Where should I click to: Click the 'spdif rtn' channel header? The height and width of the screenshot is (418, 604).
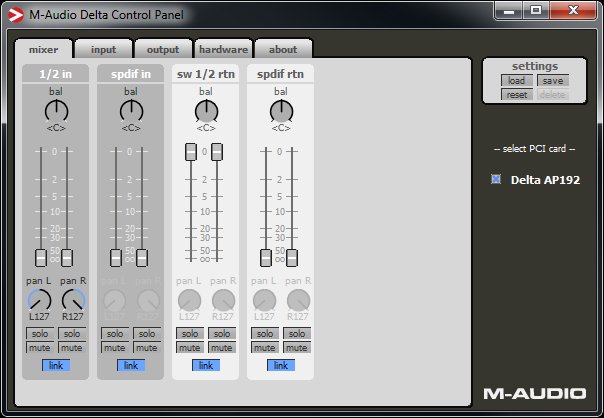click(x=280, y=74)
